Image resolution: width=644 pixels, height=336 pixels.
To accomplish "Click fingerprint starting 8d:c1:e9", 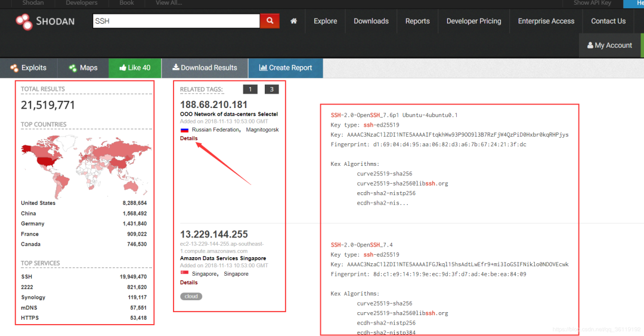I will 428,274.
